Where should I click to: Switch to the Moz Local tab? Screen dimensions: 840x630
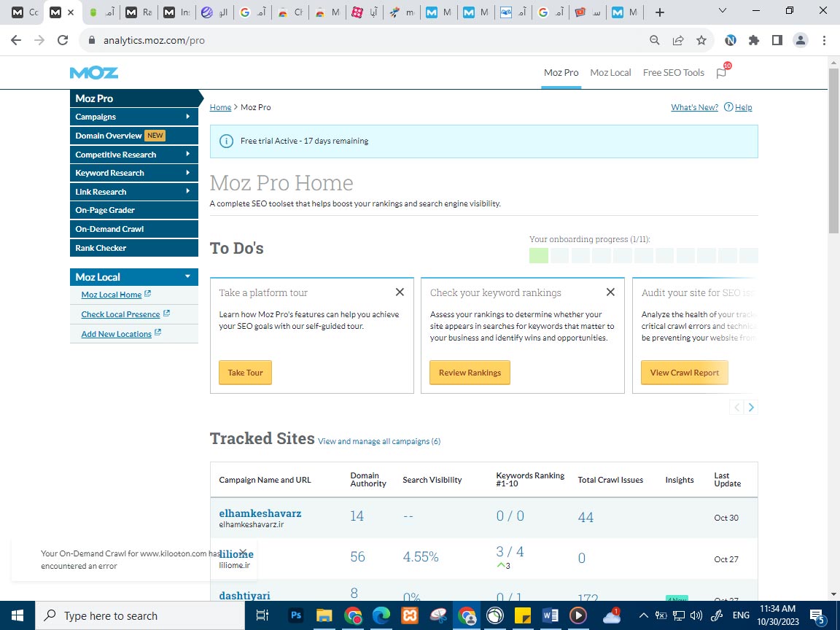pos(610,73)
